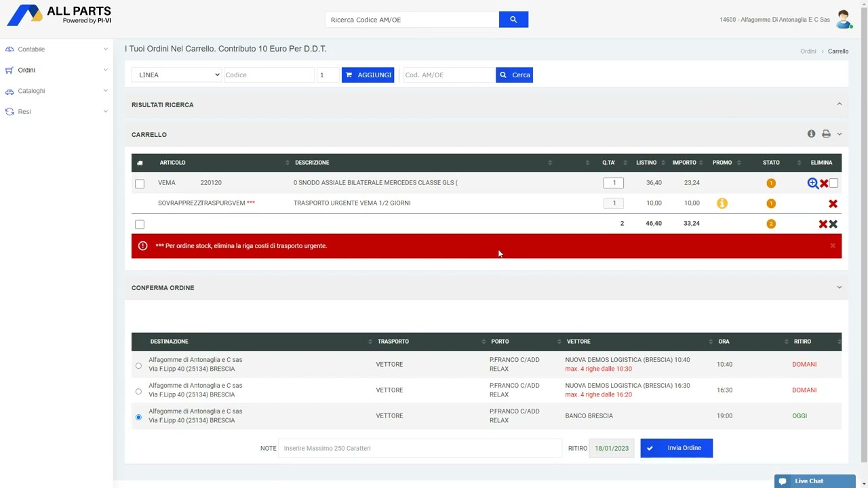Screen dimensions: 868x488
Task: Select the 10:40 delivery radio button
Action: point(138,365)
